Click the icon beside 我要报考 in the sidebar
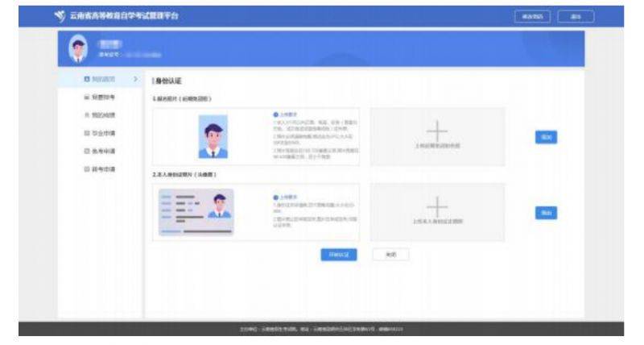Screen dimensions: 644x345 [85, 95]
